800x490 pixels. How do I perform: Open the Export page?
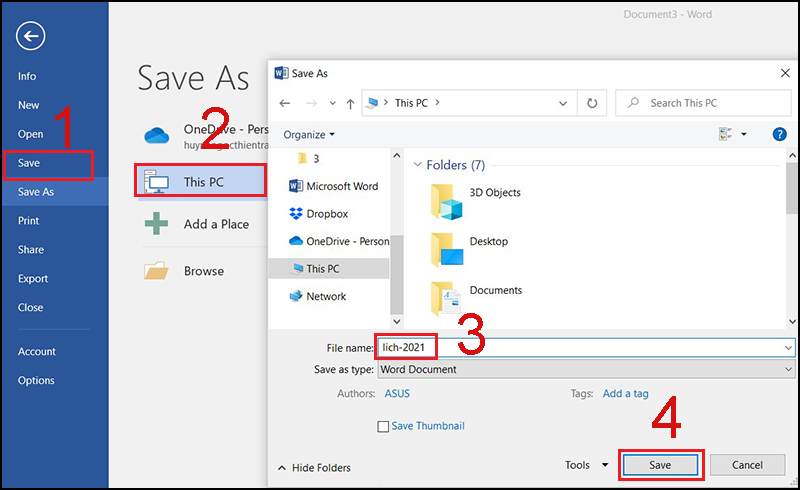point(33,279)
